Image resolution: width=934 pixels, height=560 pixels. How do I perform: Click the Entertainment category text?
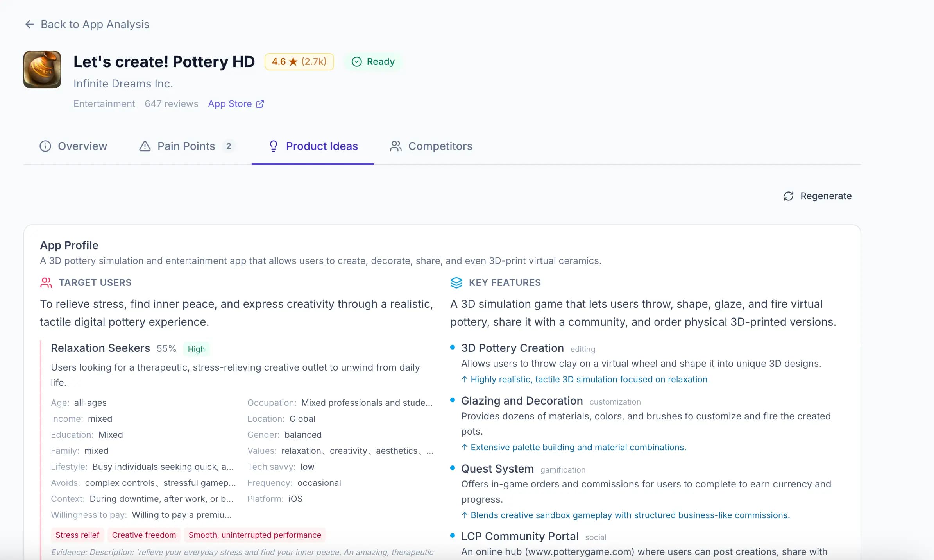104,104
